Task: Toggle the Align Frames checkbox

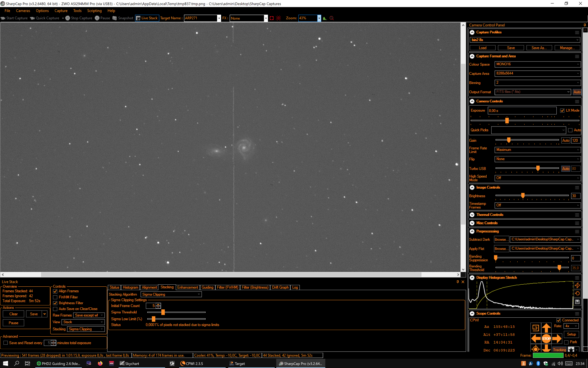Action: 55,291
